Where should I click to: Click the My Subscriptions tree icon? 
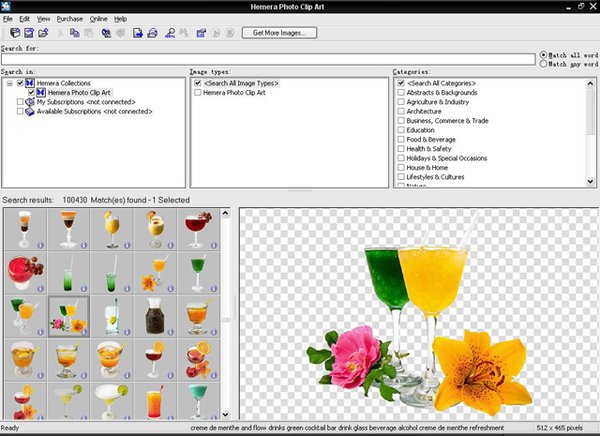(30, 102)
